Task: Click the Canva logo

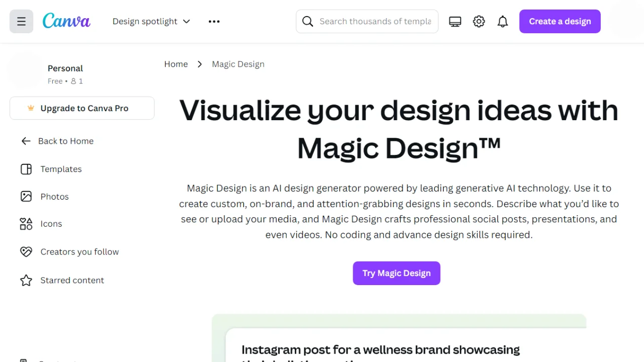Action: click(x=66, y=21)
